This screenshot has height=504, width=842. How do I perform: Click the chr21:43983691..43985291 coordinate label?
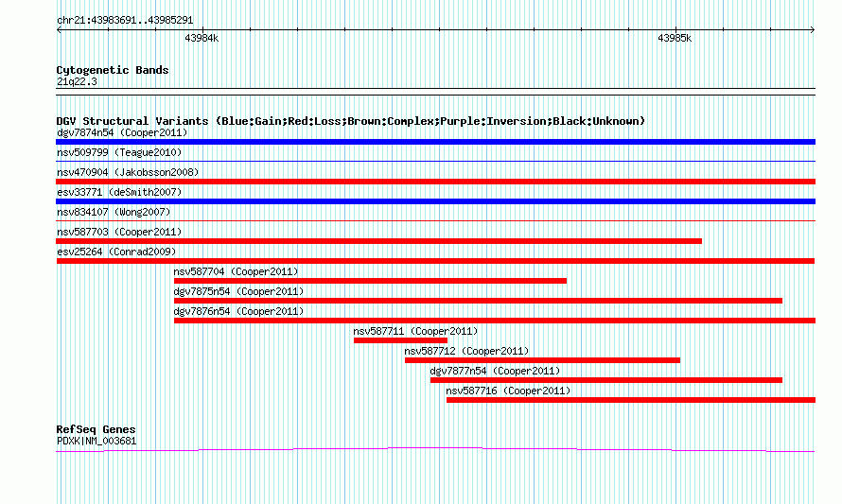pyautogui.click(x=125, y=20)
